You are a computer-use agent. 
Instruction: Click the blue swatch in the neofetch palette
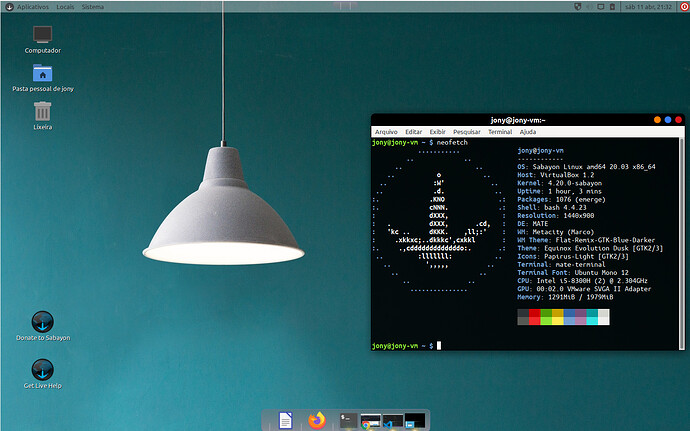pyautogui.click(x=569, y=317)
